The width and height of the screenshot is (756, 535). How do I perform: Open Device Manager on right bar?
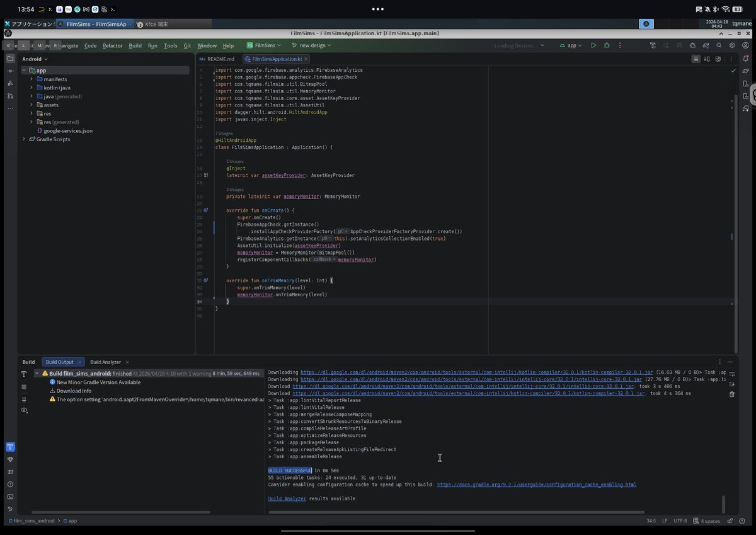[x=746, y=84]
